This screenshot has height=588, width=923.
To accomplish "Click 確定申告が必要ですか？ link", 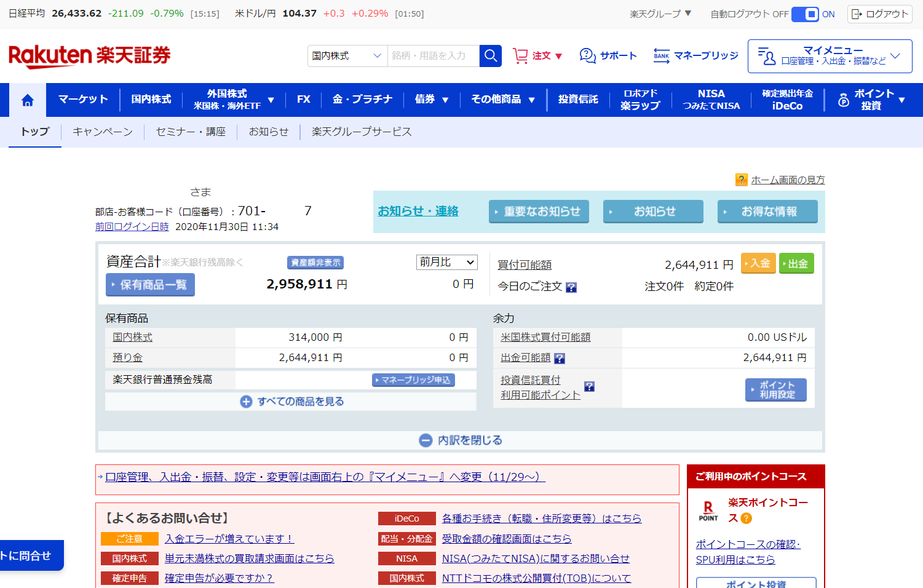I will [219, 578].
